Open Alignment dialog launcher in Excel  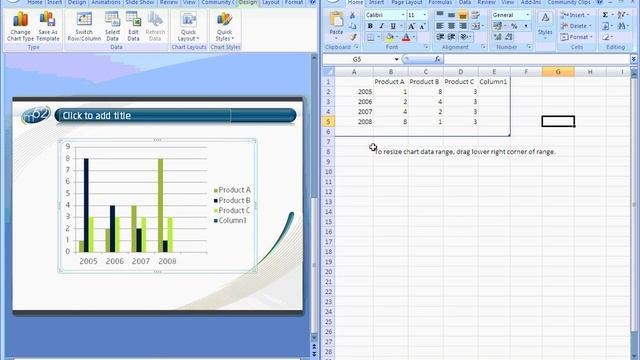[x=483, y=47]
